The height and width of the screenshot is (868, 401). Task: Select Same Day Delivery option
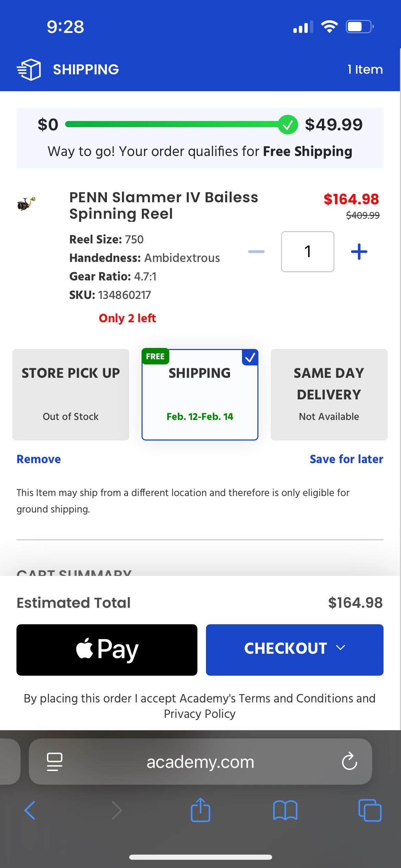click(x=329, y=394)
